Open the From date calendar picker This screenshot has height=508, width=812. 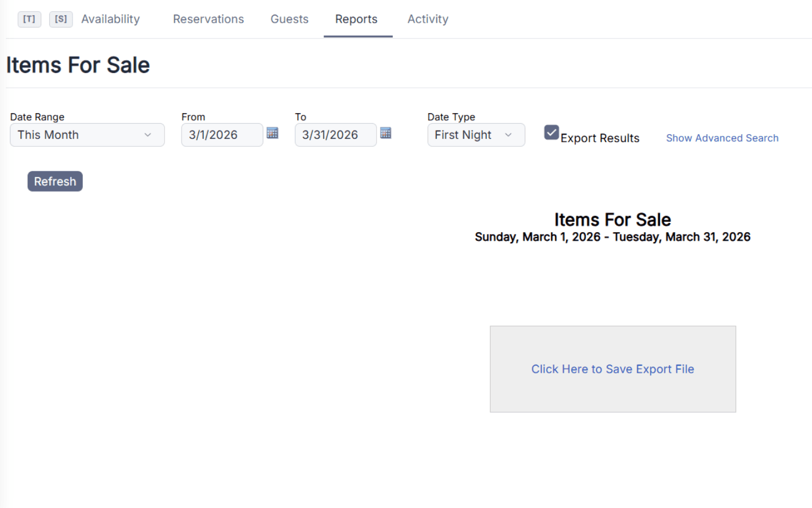tap(273, 133)
